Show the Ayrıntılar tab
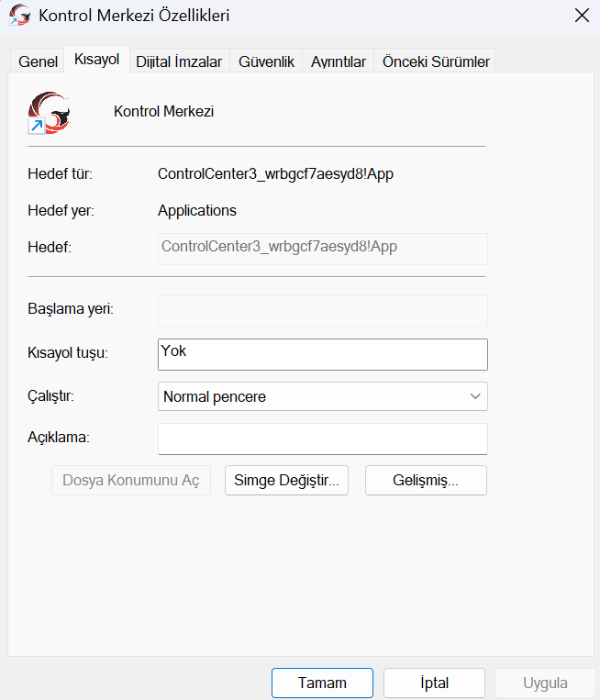This screenshot has height=700, width=600. pos(339,61)
